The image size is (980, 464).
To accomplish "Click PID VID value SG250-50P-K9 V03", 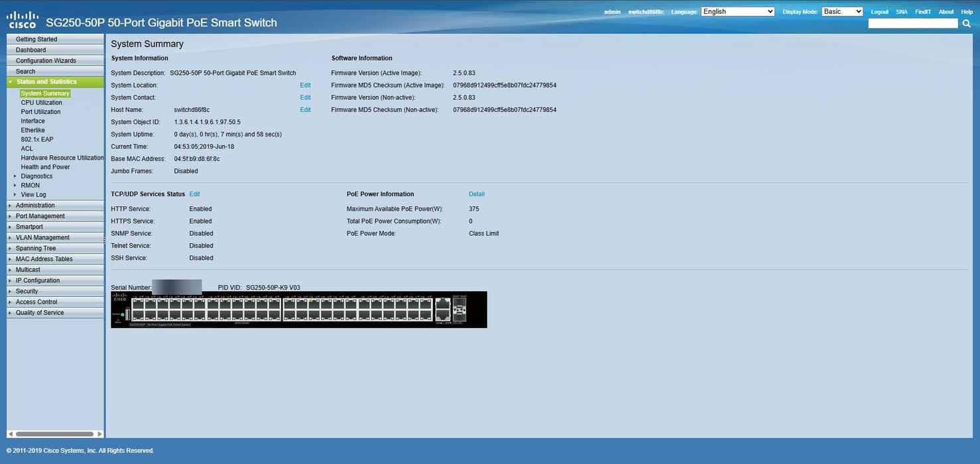I will tap(273, 288).
